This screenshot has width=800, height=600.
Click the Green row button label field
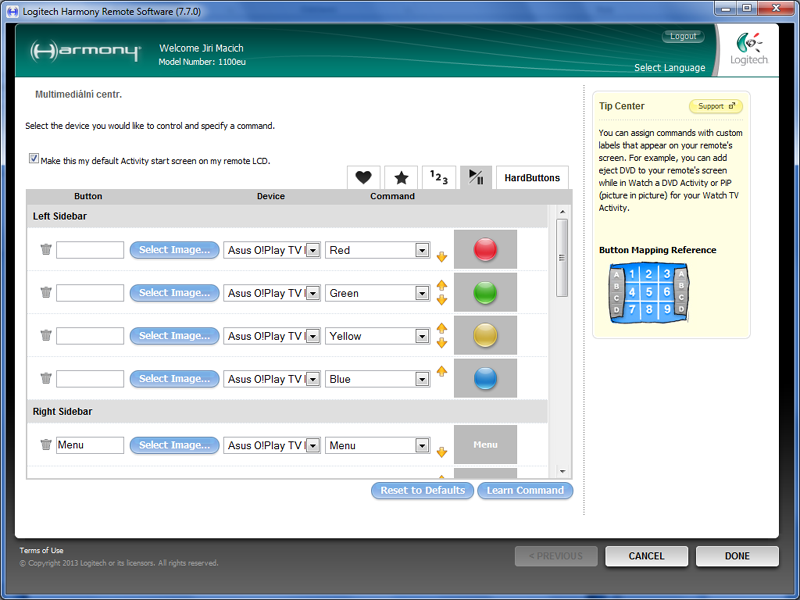pyautogui.click(x=90, y=293)
